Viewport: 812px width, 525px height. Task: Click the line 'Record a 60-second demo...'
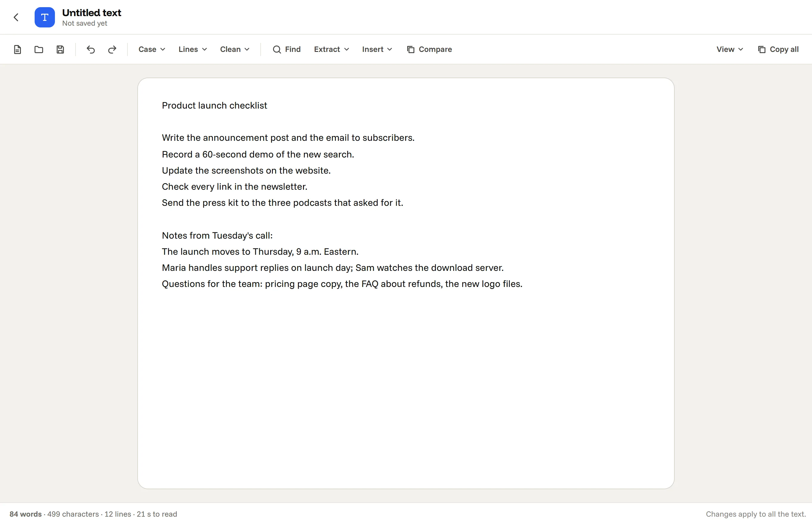pyautogui.click(x=258, y=155)
